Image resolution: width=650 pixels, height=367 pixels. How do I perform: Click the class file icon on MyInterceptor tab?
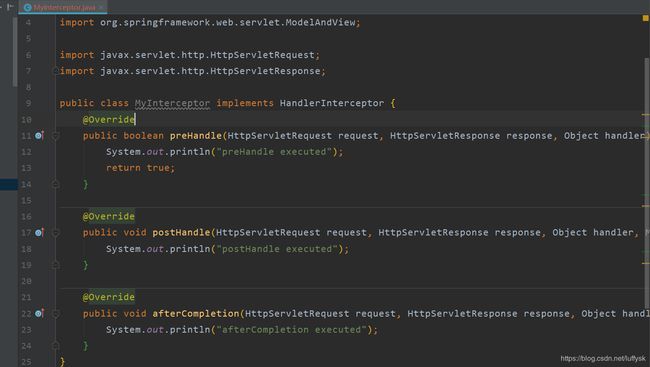[x=28, y=7]
